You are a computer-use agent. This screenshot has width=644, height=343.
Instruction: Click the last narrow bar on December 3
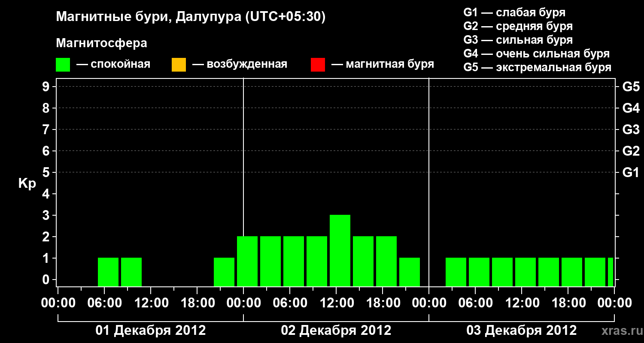[x=611, y=272]
